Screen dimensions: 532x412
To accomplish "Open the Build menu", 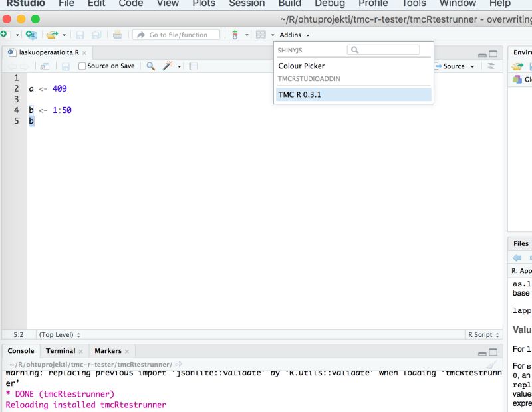I will [x=290, y=3].
